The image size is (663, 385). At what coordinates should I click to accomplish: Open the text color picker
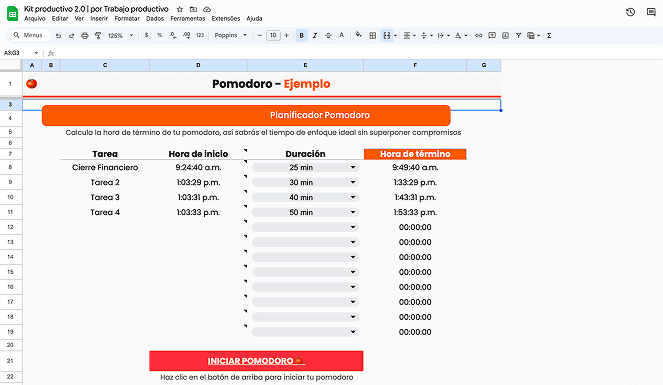pyautogui.click(x=342, y=35)
